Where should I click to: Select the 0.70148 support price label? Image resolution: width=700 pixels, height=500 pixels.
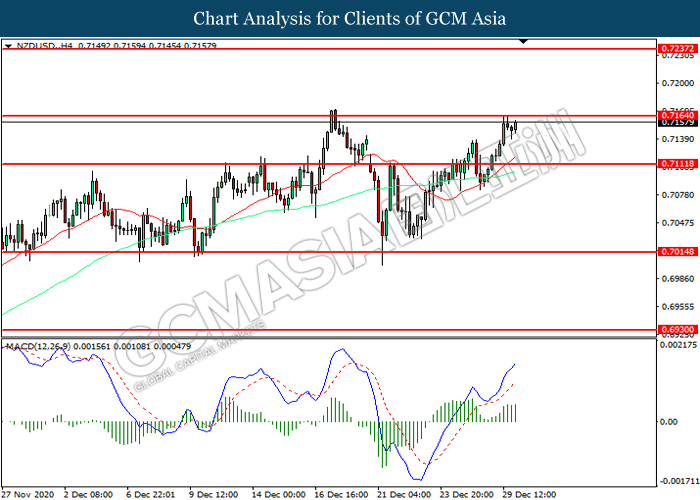click(678, 252)
